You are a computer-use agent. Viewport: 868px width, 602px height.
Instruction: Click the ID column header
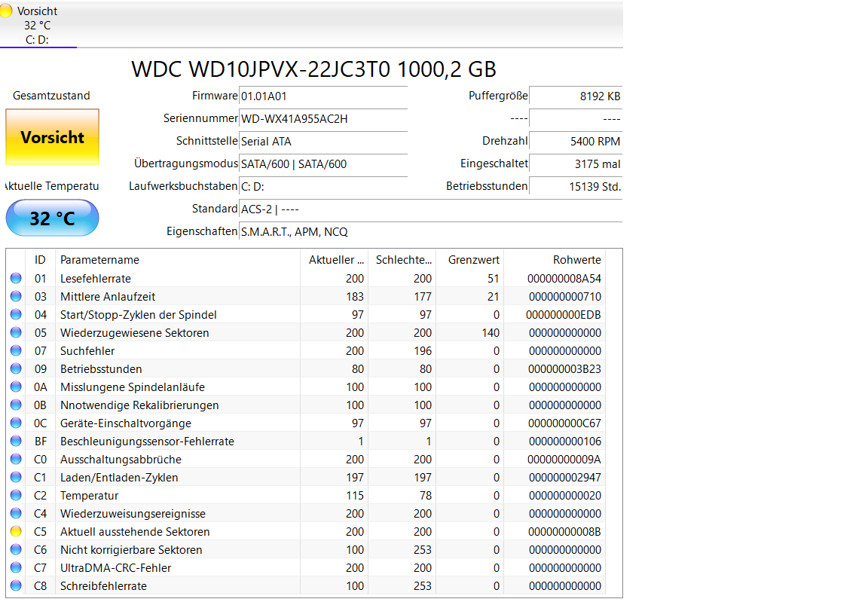41,260
